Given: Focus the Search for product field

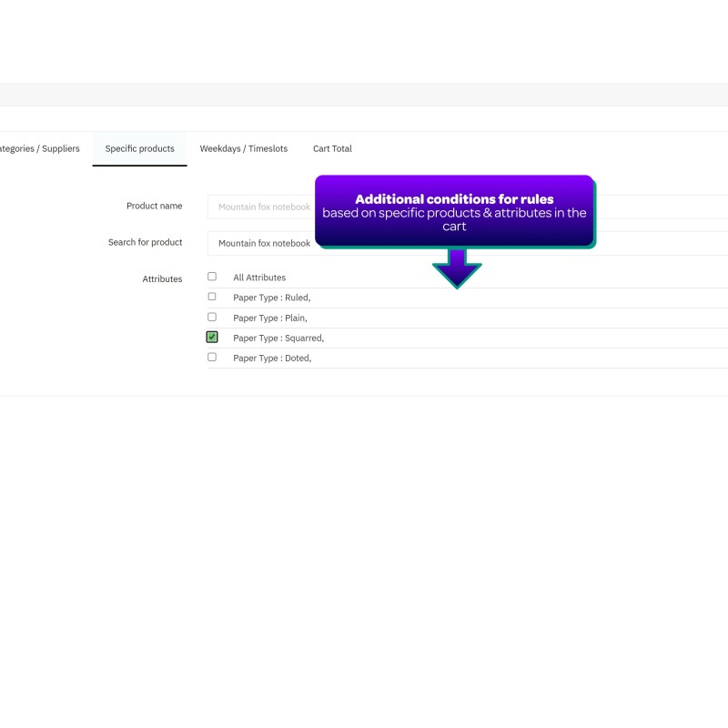Looking at the screenshot, I should 468,243.
